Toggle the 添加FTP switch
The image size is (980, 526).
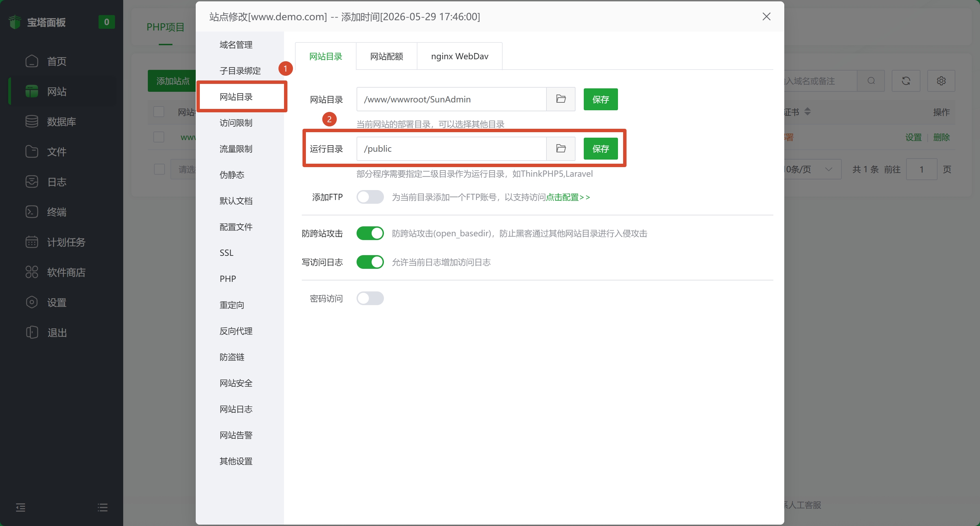pyautogui.click(x=370, y=197)
